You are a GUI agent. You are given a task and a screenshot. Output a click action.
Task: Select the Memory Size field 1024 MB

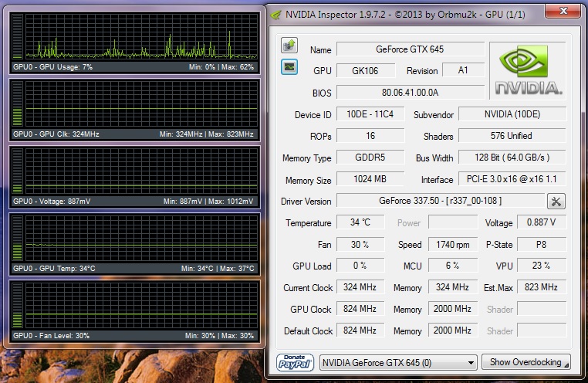[x=370, y=179]
